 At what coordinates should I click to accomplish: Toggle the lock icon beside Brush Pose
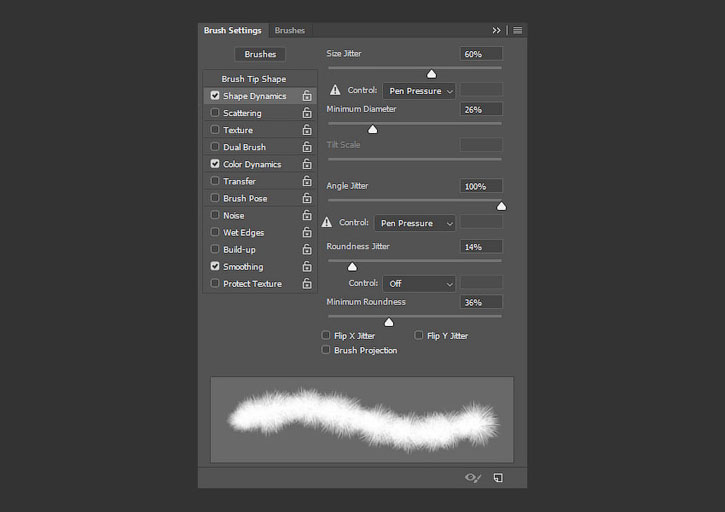point(307,198)
